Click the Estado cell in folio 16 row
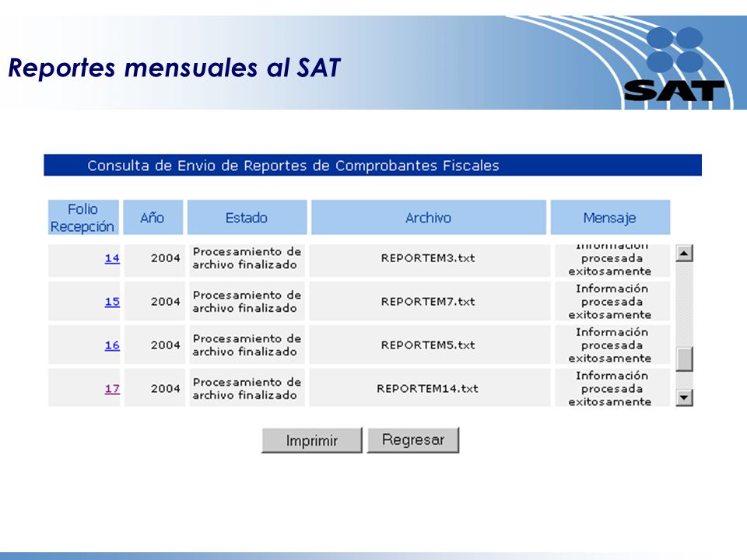 247,345
